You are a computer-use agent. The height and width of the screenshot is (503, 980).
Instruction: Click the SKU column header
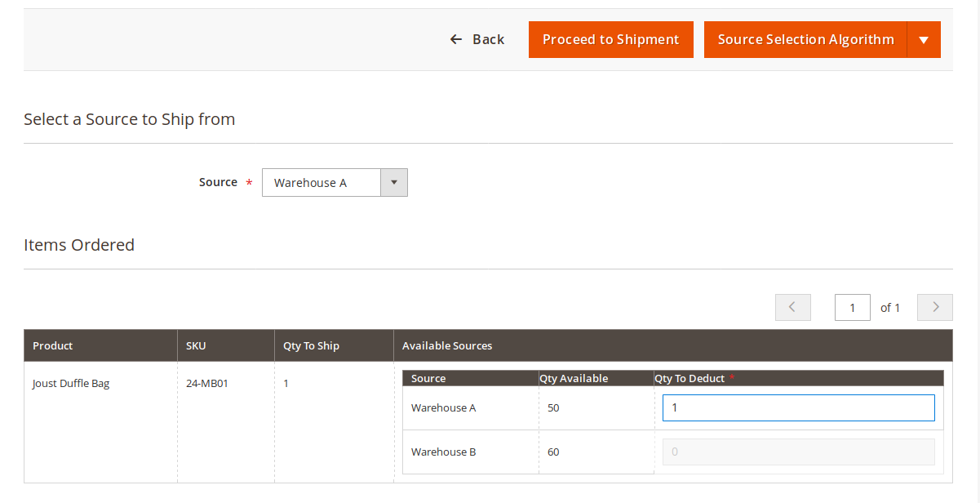(x=226, y=345)
